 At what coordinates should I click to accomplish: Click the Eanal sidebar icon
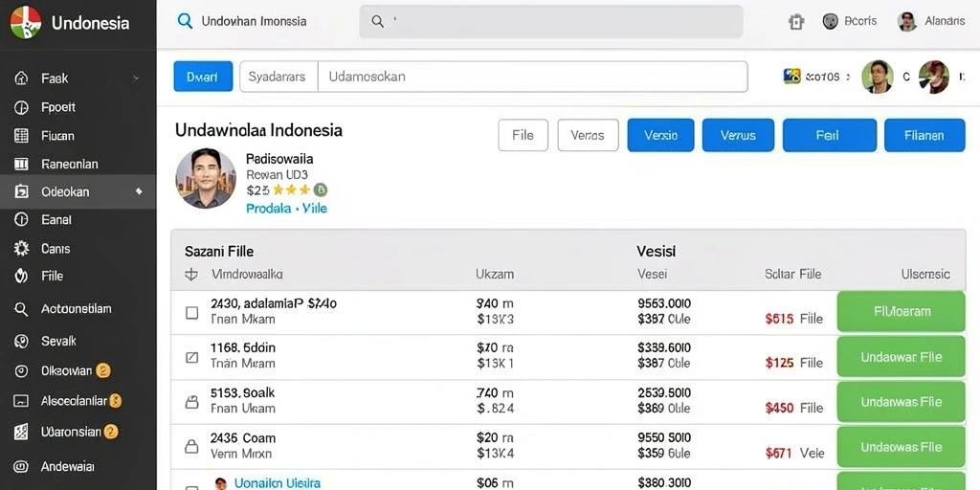tap(21, 219)
